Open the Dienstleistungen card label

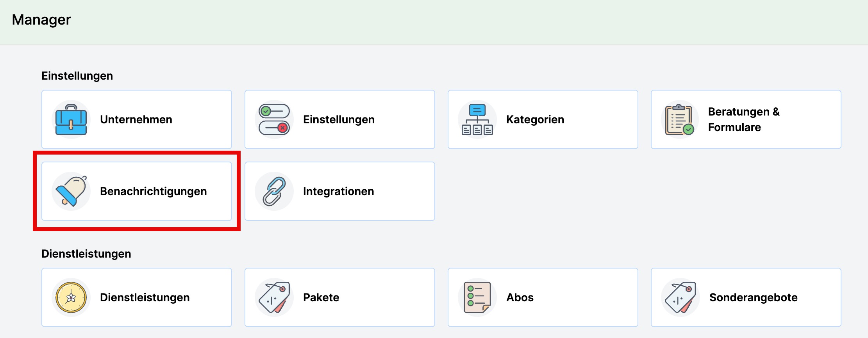[x=145, y=297]
